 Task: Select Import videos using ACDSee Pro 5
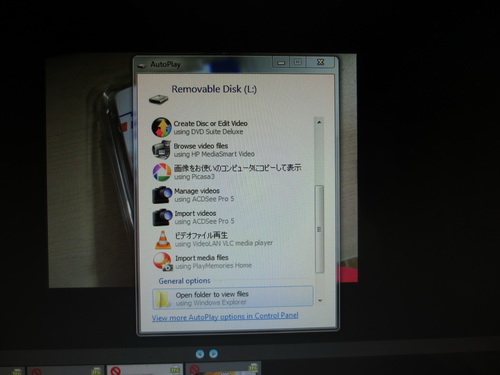(x=233, y=217)
